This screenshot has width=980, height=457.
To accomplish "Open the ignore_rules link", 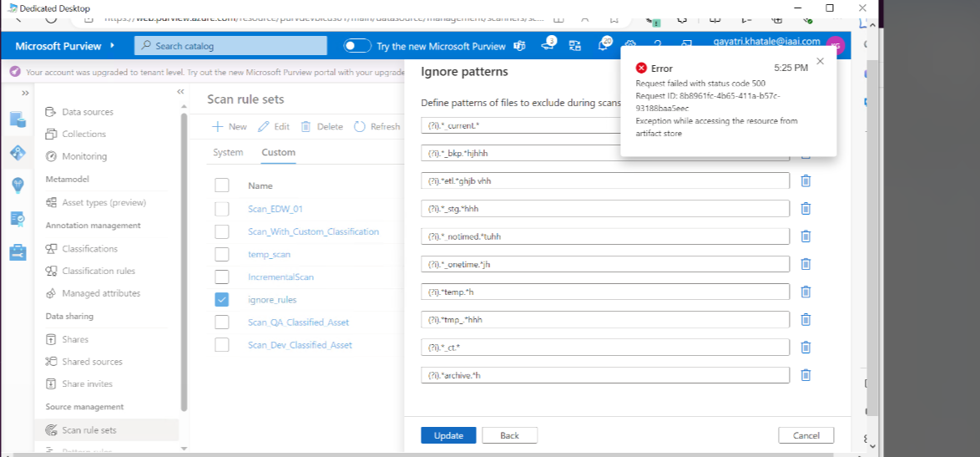I will coord(272,300).
